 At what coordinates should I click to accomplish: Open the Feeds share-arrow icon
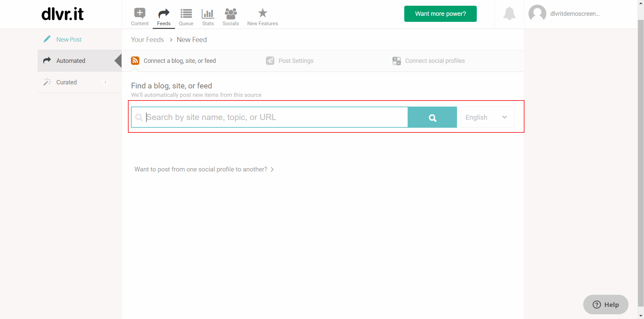[164, 13]
